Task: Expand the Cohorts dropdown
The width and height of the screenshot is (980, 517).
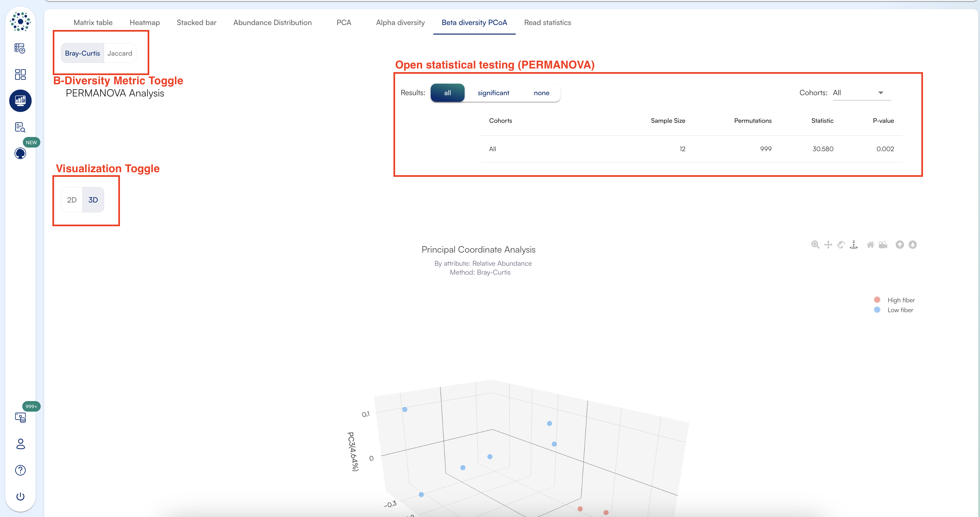Action: (x=856, y=93)
